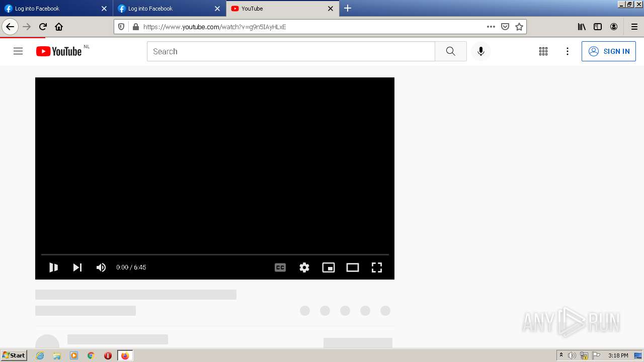Open the YouTube guide hamburger menu

coord(18,51)
